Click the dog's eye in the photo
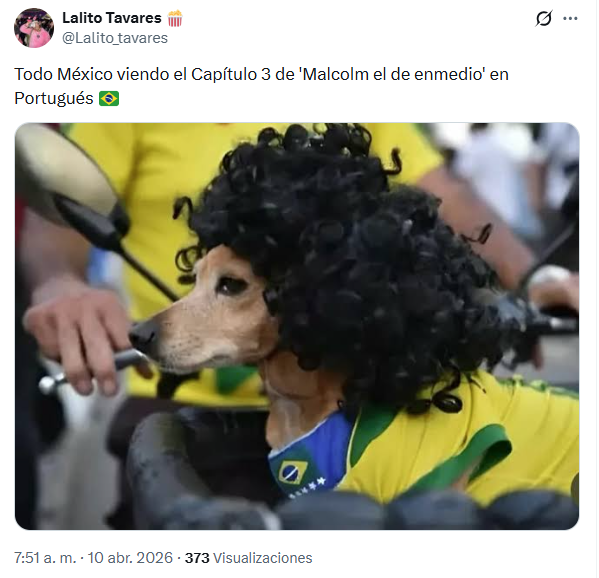 click(232, 285)
